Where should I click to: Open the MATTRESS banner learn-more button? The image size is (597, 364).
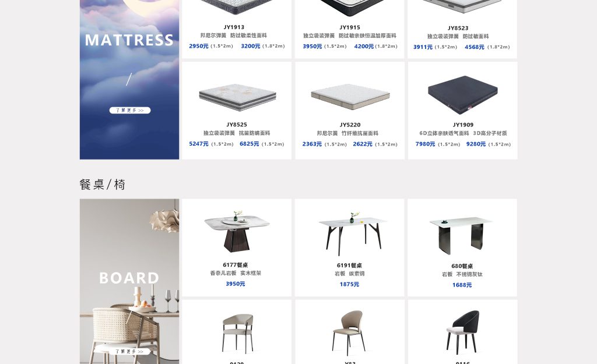(130, 110)
